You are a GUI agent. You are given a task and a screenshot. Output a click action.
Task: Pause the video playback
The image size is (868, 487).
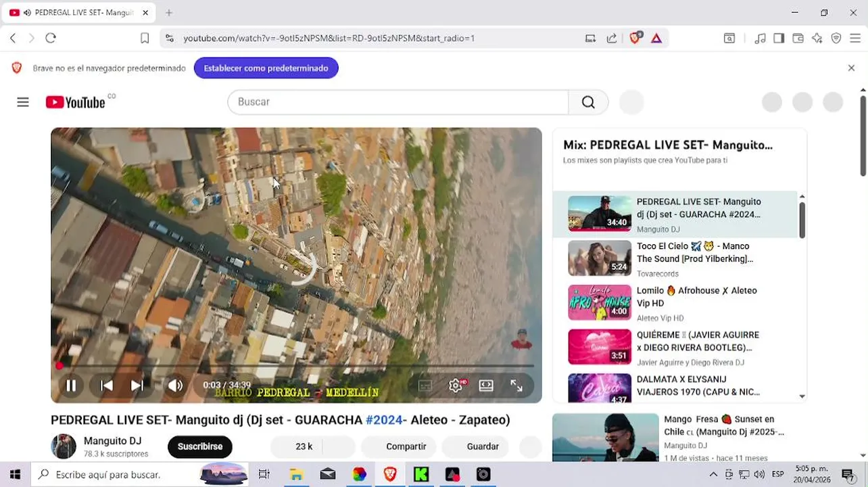[x=70, y=386]
